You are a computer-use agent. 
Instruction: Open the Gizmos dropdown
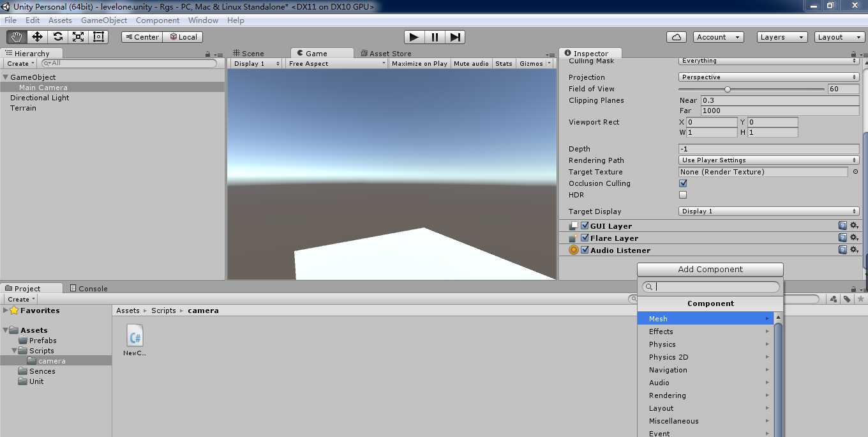pos(535,63)
